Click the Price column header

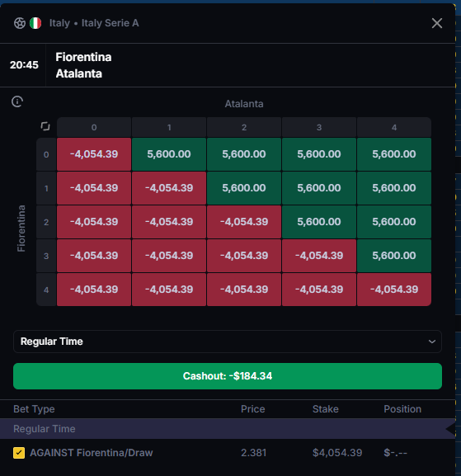tap(253, 409)
